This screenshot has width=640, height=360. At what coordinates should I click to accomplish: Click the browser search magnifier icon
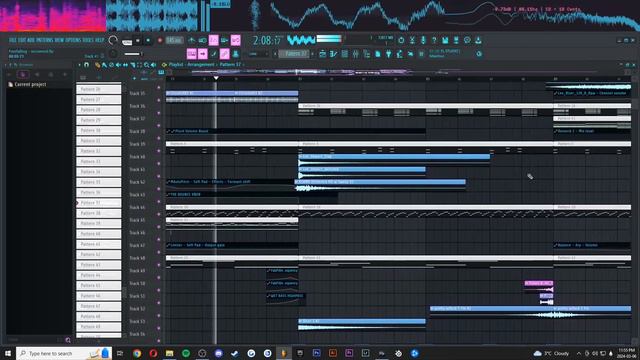click(x=68, y=340)
